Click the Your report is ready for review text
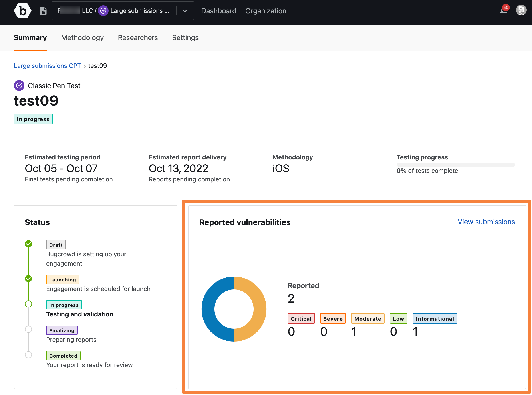 pyautogui.click(x=89, y=365)
